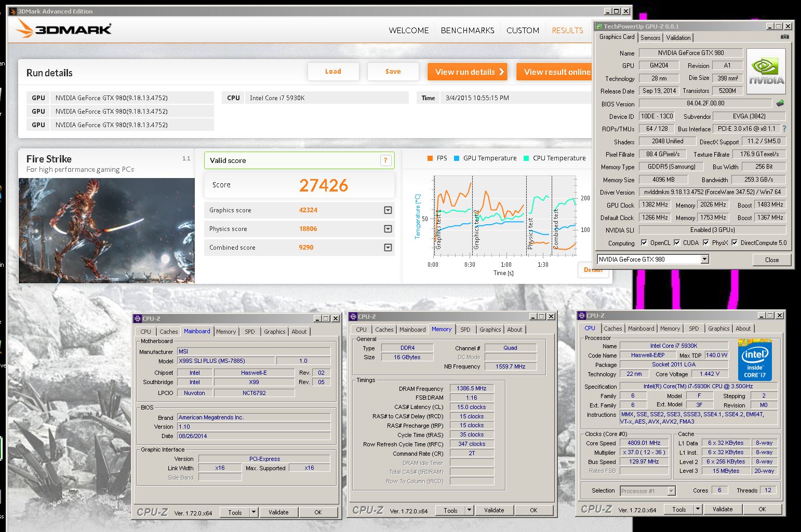Click the 3DMark logo
This screenshot has height=532, width=801.
(64, 29)
